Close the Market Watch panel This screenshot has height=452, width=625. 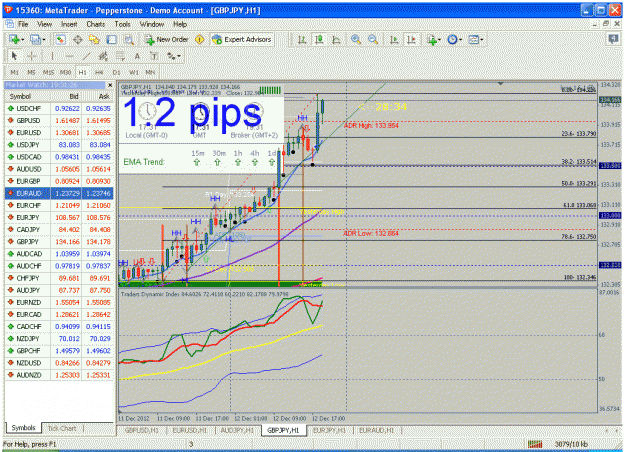(x=110, y=85)
